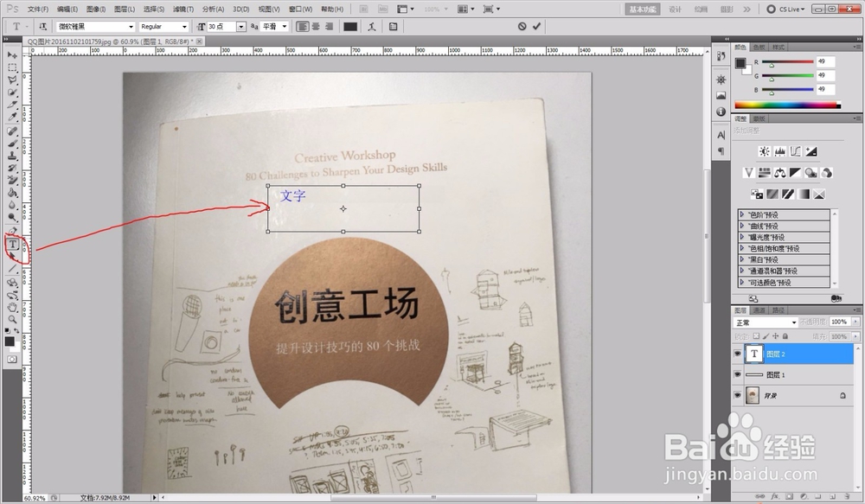Delete layer using trash icon
This screenshot has width=865, height=504.
pos(848,497)
